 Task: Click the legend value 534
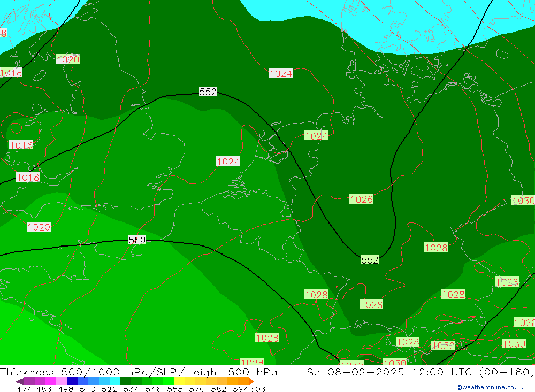tap(131, 389)
